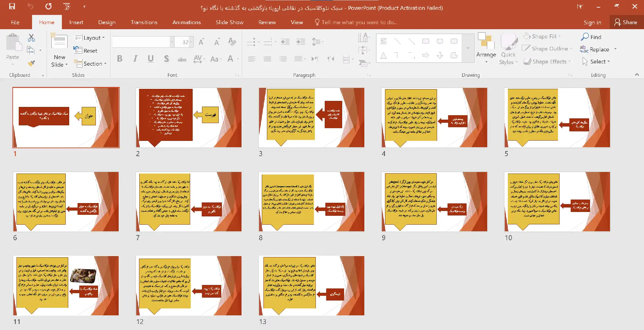Toggle Italic formatting
Image resolution: width=644 pixels, height=330 pixels.
[x=135, y=59]
